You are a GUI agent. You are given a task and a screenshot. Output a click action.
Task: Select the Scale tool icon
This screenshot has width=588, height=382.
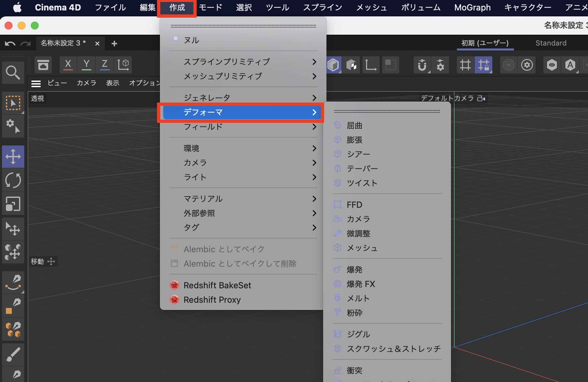13,204
